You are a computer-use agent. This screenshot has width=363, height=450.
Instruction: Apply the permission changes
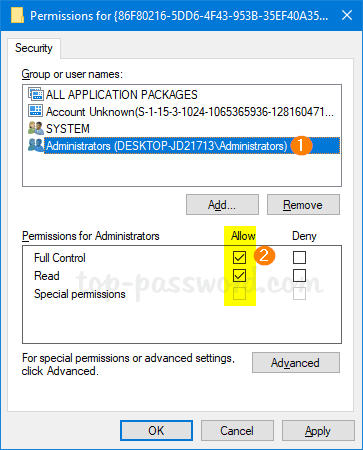pos(318,430)
